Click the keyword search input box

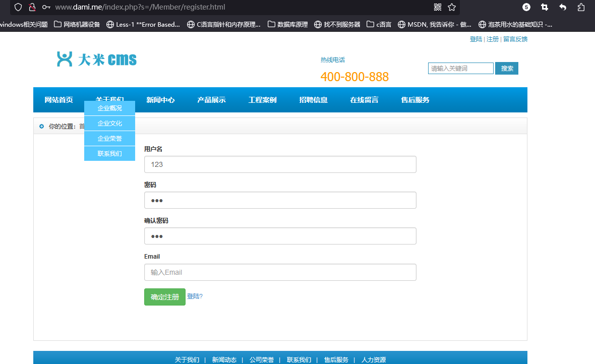(x=460, y=68)
